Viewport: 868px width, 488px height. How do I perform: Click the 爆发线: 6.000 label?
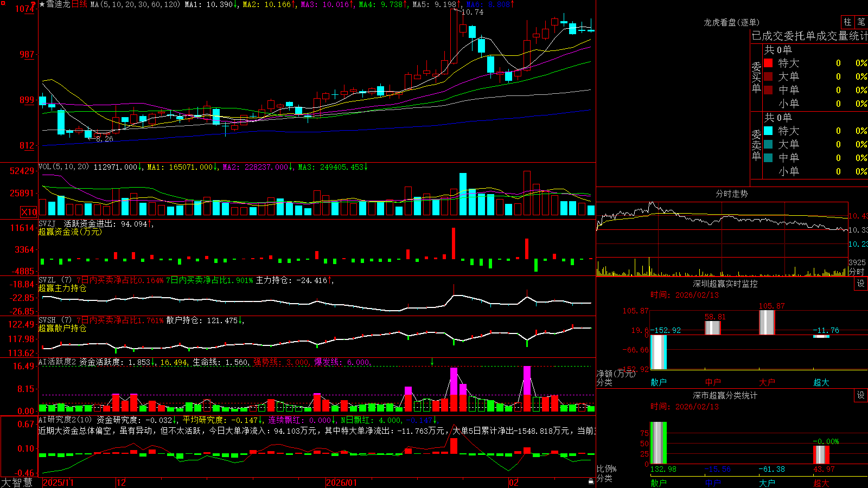point(342,362)
